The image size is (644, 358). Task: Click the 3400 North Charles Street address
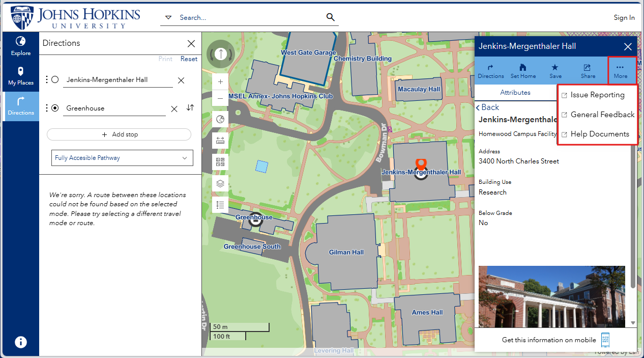coord(519,161)
